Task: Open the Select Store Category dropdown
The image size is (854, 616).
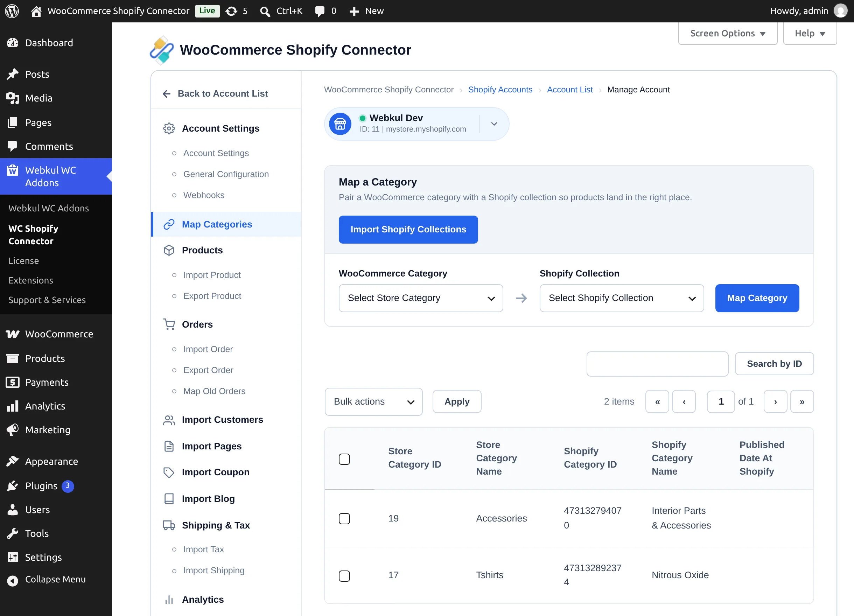Action: [x=421, y=298]
